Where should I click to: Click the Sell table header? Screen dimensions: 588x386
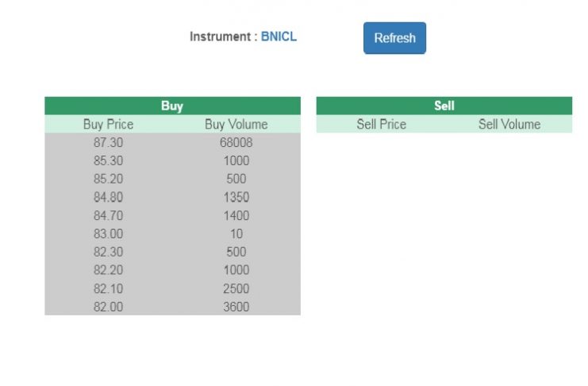click(444, 106)
